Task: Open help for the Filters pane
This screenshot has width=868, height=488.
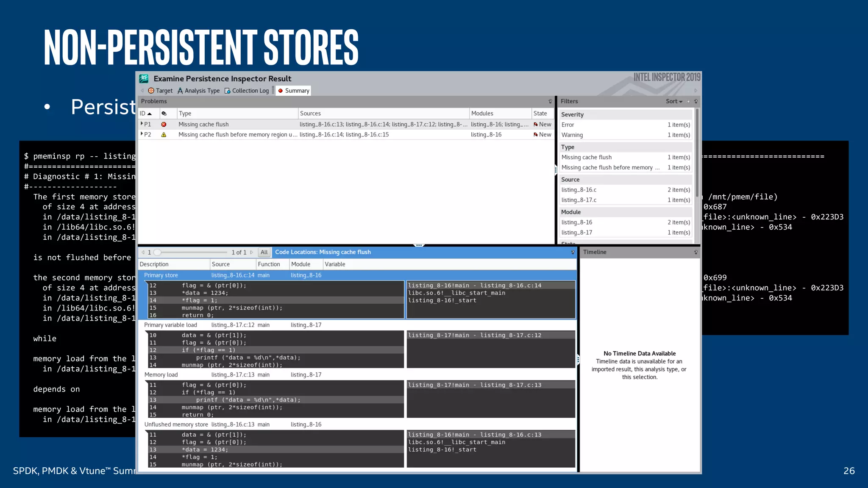Action: (696, 101)
